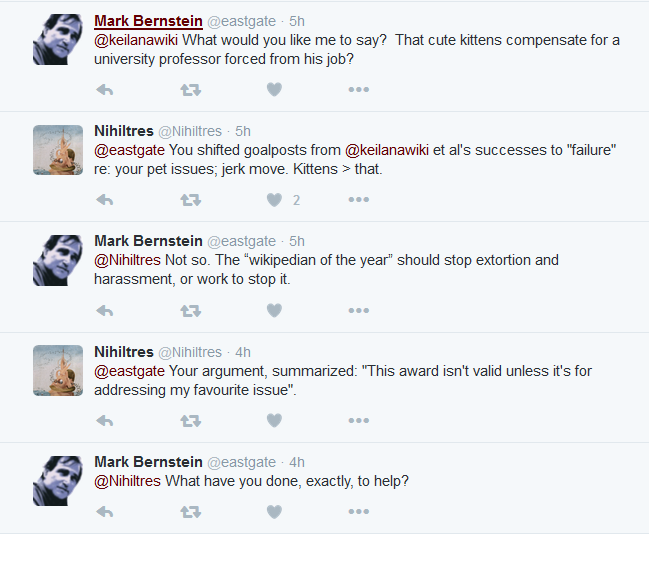This screenshot has width=649, height=561.
Task: Open the @keilanawiki mention in top tweet
Action: [x=136, y=40]
